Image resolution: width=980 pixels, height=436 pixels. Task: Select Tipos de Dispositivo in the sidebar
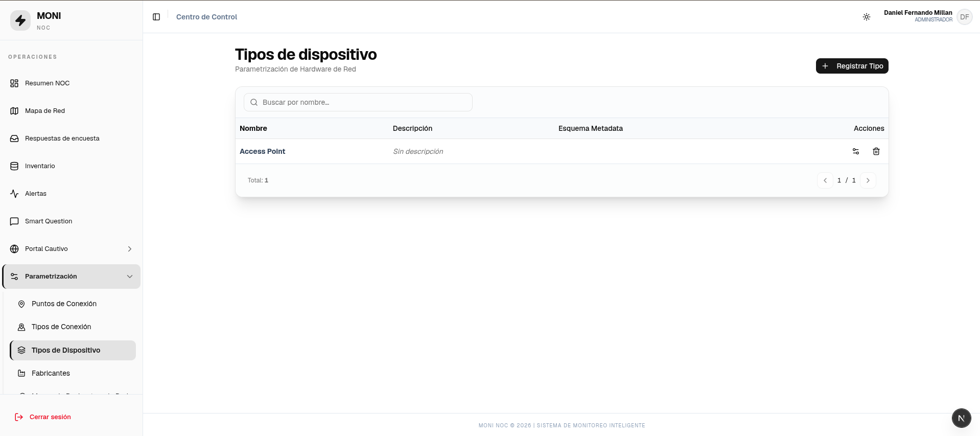tap(73, 350)
